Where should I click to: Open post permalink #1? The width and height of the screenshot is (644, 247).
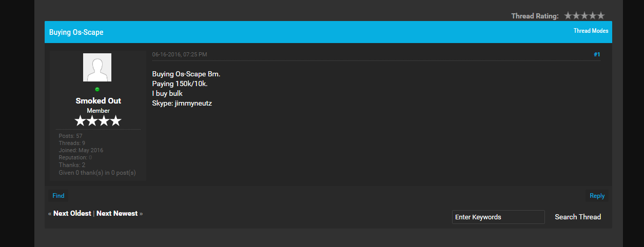pyautogui.click(x=597, y=54)
